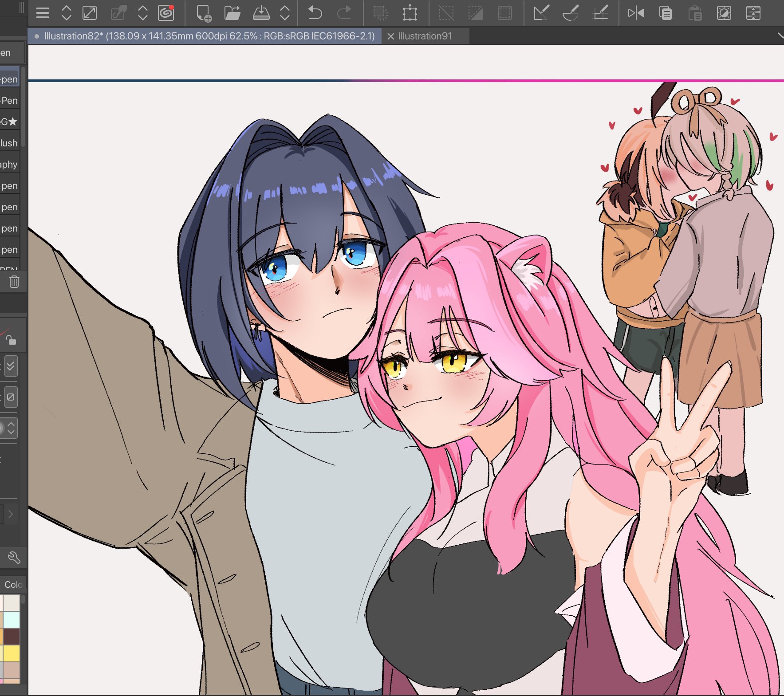Switch to the Illustration82 canvas tab
The width and height of the screenshot is (784, 696).
(205, 36)
